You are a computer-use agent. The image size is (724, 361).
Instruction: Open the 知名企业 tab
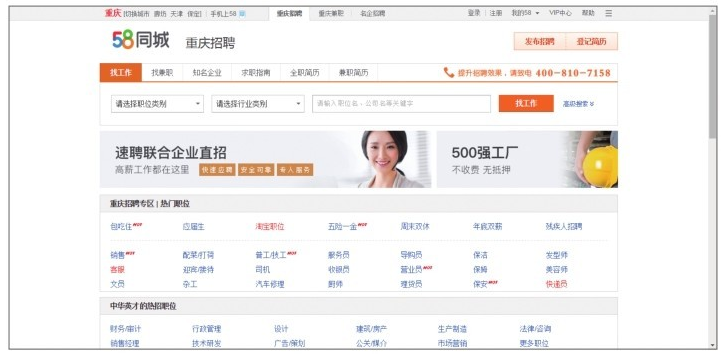(207, 72)
